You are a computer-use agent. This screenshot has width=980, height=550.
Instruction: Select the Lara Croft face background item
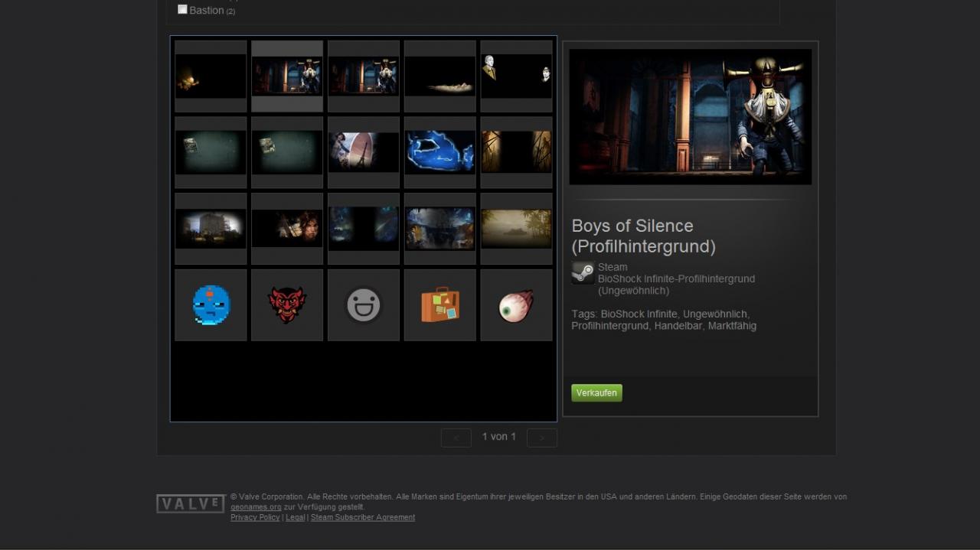[x=287, y=229]
